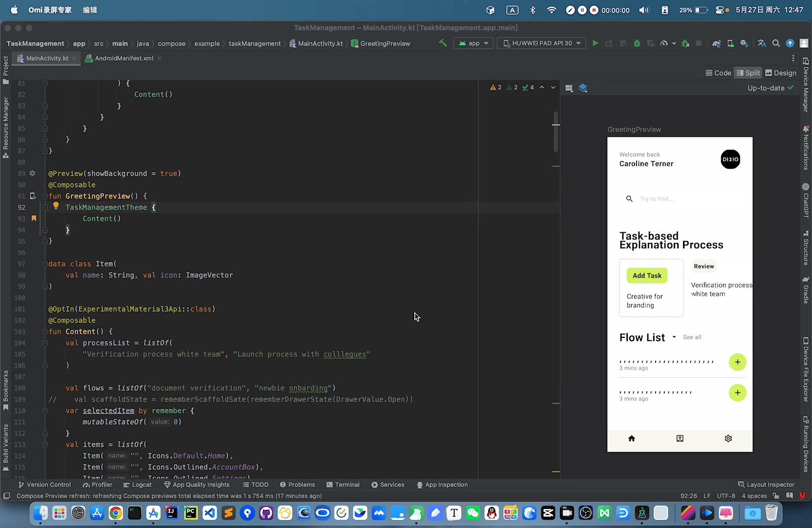This screenshot has height=528, width=812.
Task: Open the Chrome icon in the Dock
Action: point(116,513)
